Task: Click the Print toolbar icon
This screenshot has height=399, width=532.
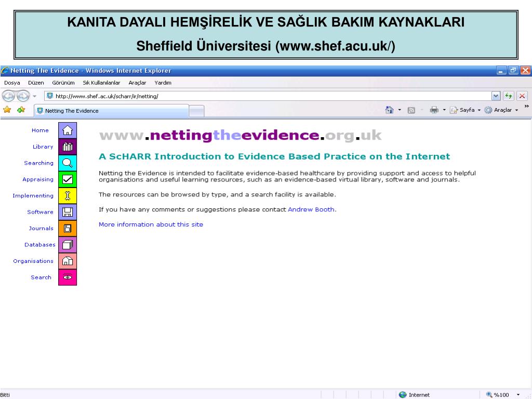Action: (434, 110)
